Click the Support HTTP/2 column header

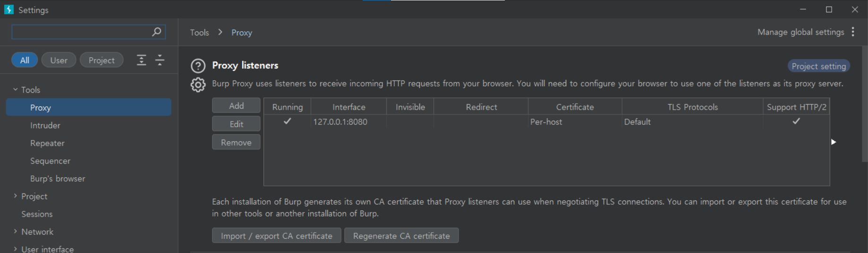point(796,106)
